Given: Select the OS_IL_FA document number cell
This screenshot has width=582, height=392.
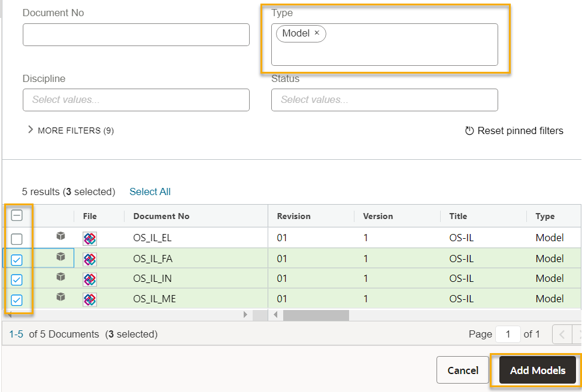Looking at the screenshot, I should point(153,259).
